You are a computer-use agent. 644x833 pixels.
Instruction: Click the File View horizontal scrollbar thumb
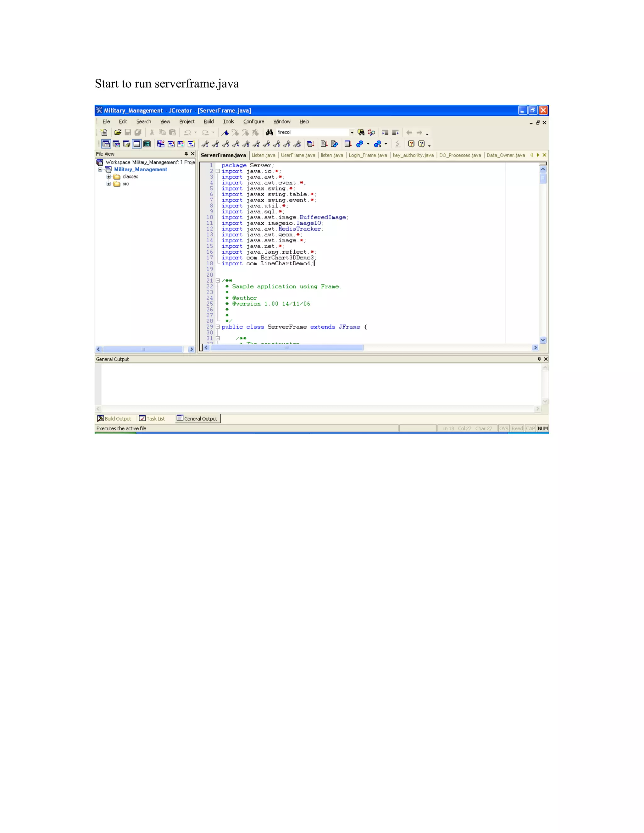click(x=143, y=349)
